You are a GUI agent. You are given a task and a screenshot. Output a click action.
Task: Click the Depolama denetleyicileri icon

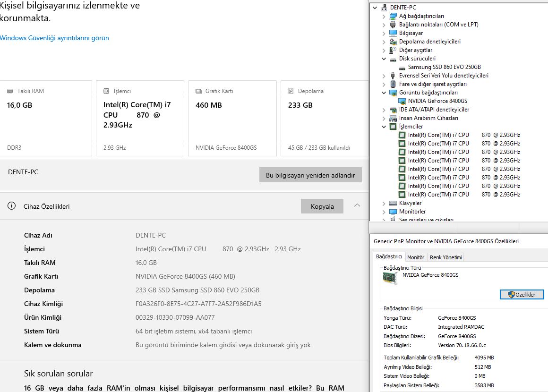(393, 42)
